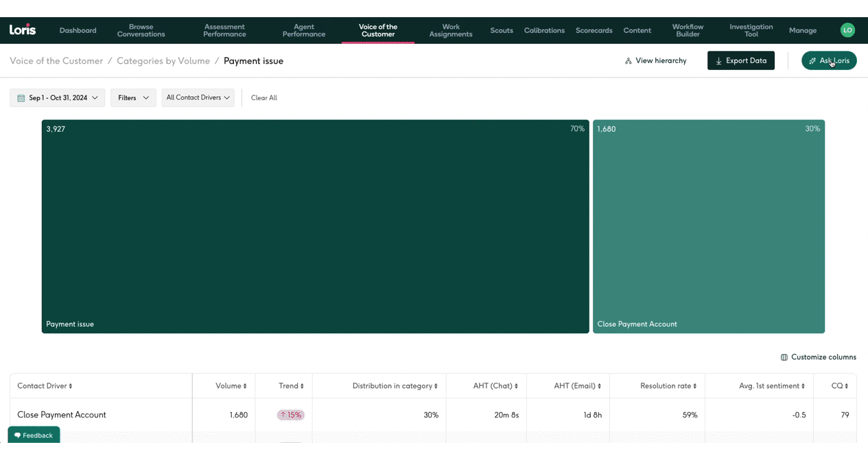Expand the All Contact Drivers dropdown
The width and height of the screenshot is (868, 460).
pyautogui.click(x=198, y=98)
